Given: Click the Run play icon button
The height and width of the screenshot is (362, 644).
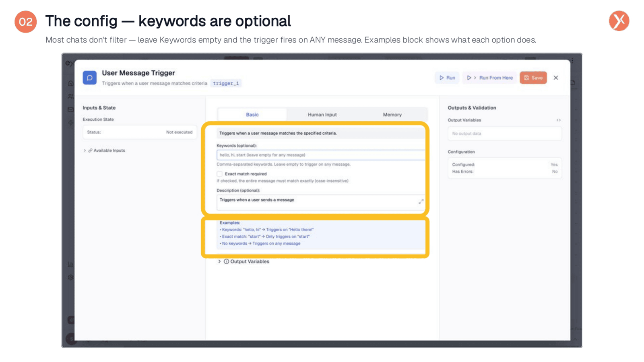Looking at the screenshot, I should coord(447,78).
